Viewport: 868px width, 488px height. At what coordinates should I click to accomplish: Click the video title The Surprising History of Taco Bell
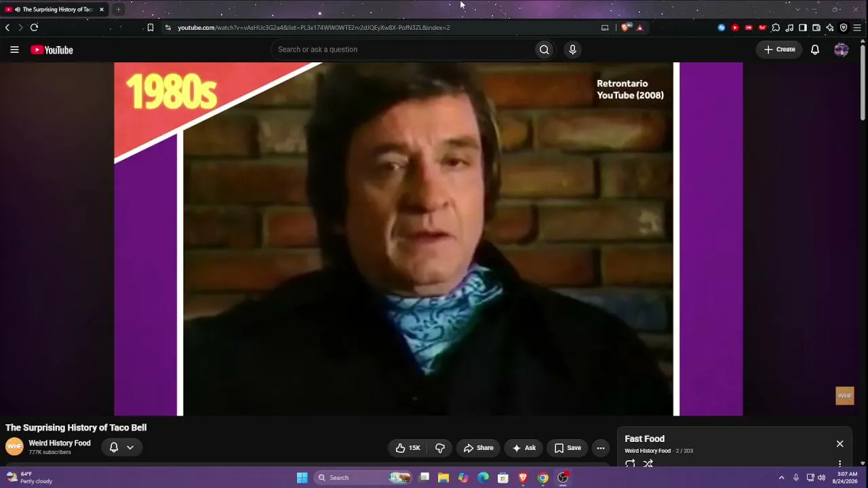76,428
